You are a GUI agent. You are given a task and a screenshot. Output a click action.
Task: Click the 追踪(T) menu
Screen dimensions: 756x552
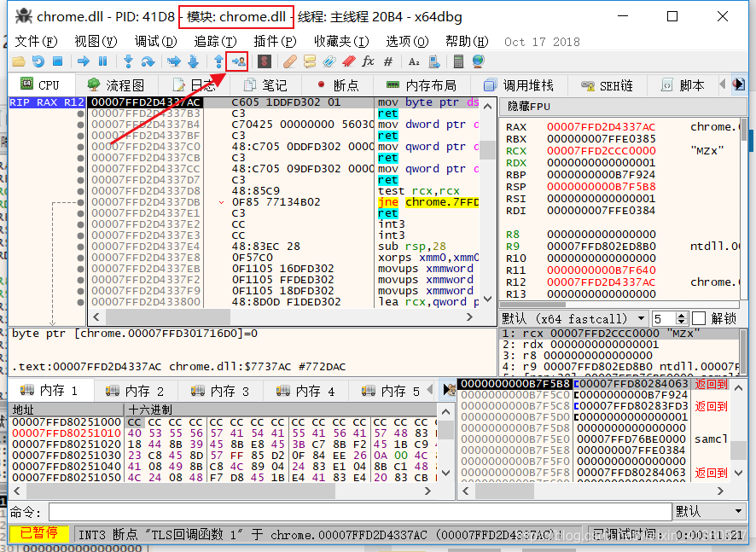215,42
